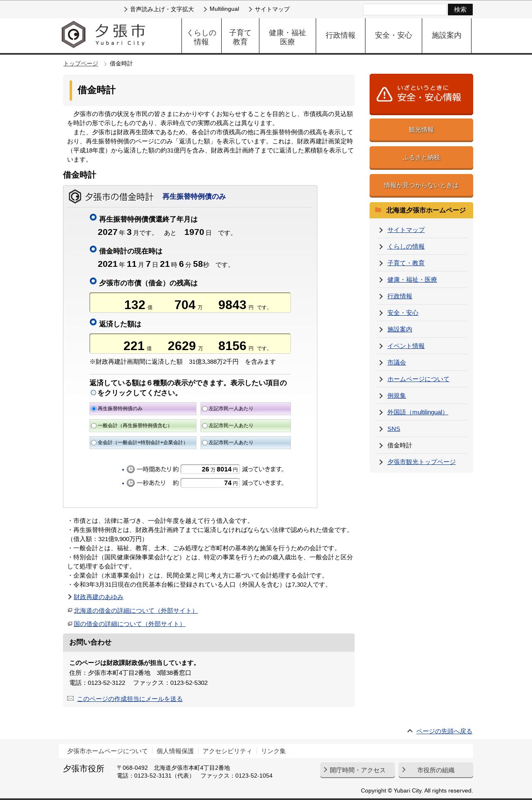Open footer 個人情報保護 link
This screenshot has height=800, width=532.
tap(175, 751)
